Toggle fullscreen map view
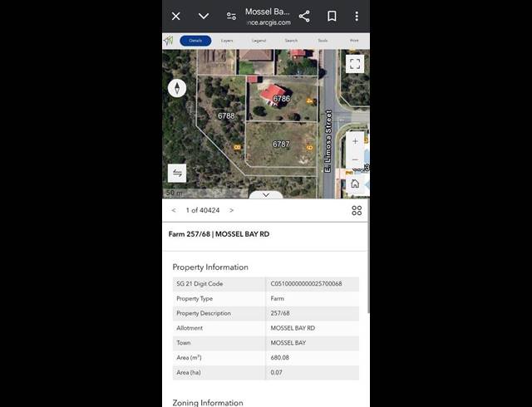Image resolution: width=532 pixels, height=407 pixels. tap(355, 64)
